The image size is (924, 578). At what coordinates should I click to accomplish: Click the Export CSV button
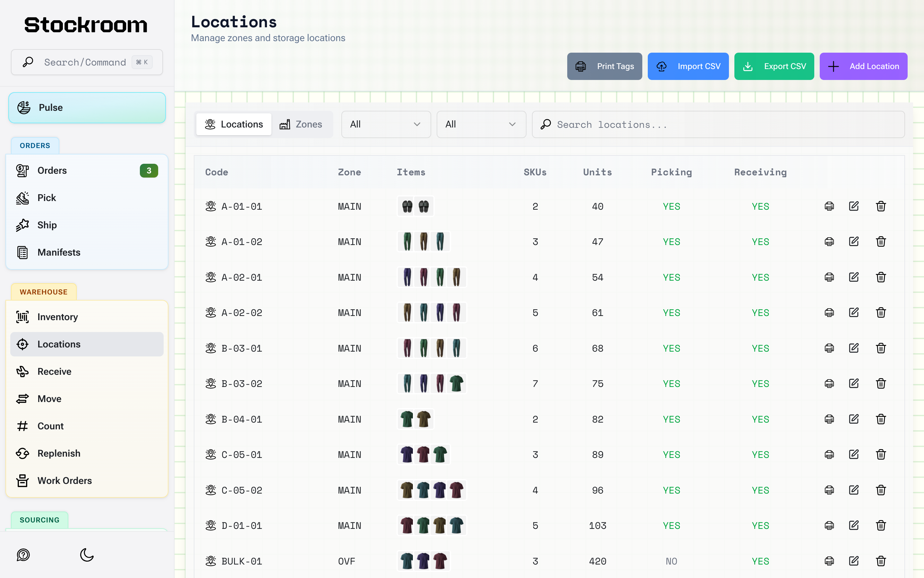[774, 66]
